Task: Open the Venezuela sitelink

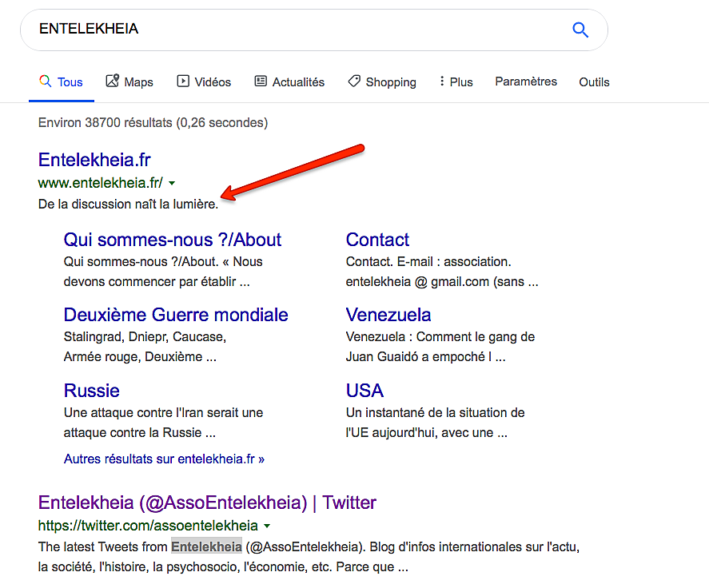Action: (x=388, y=315)
